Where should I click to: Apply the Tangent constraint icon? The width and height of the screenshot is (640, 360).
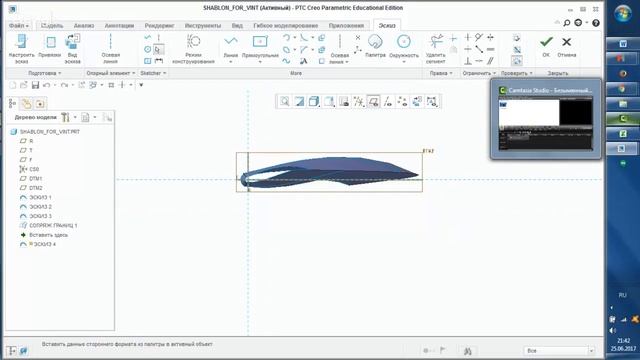(x=479, y=38)
